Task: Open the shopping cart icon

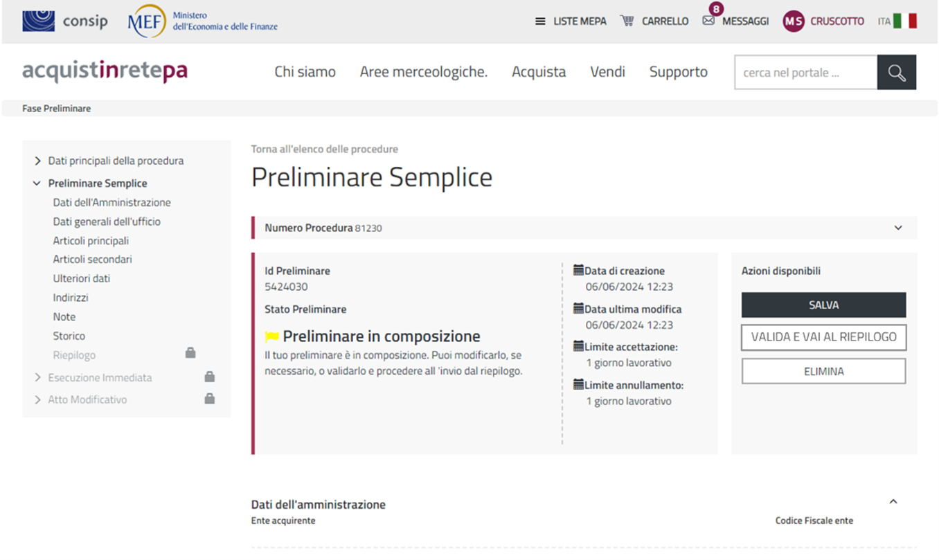Action: 627,21
